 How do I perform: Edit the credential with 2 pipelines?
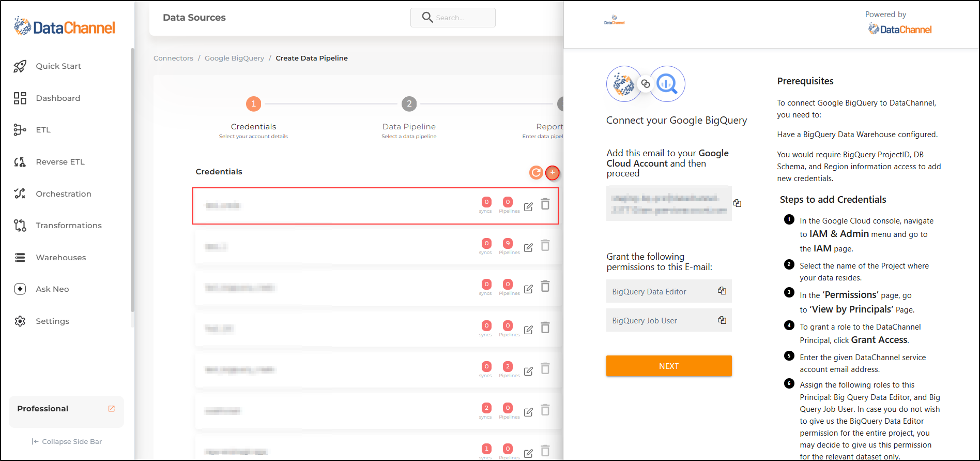tap(528, 371)
